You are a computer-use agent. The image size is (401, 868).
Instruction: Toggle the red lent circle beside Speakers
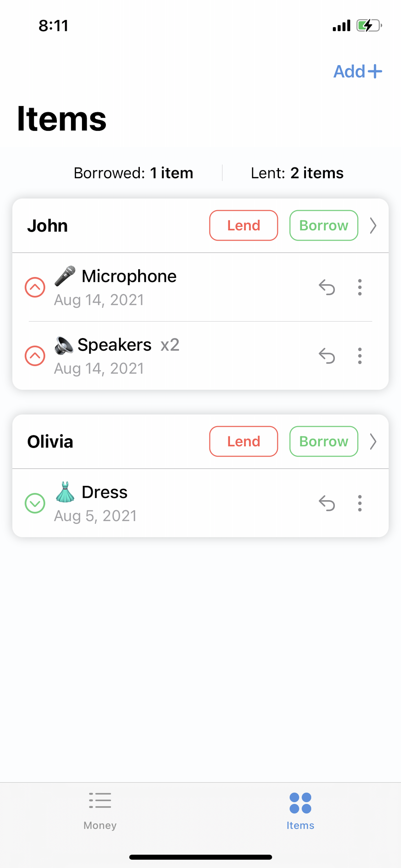[x=35, y=356]
